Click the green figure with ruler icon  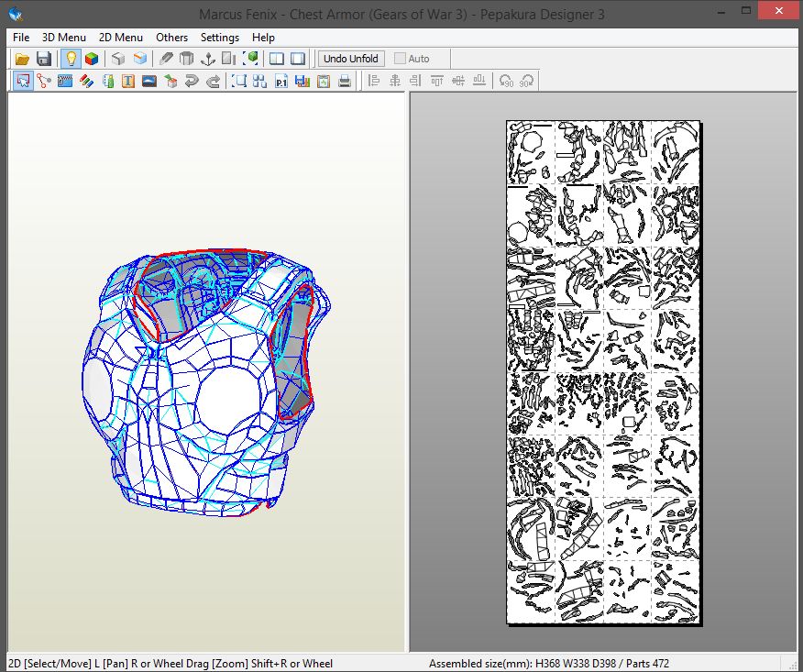point(107,81)
